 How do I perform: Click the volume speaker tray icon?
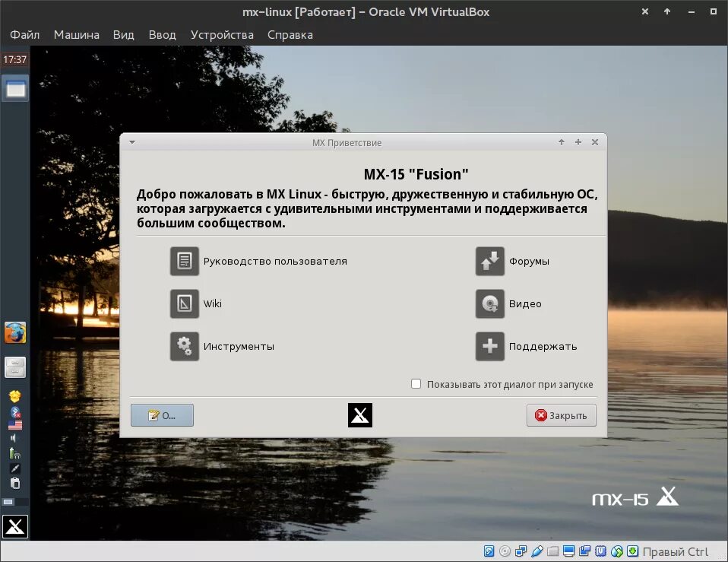click(14, 438)
